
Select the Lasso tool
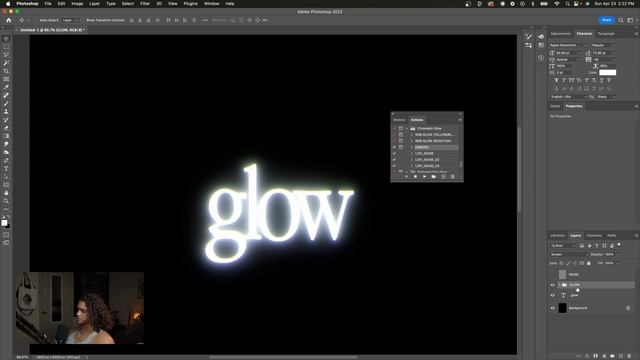(x=6, y=55)
